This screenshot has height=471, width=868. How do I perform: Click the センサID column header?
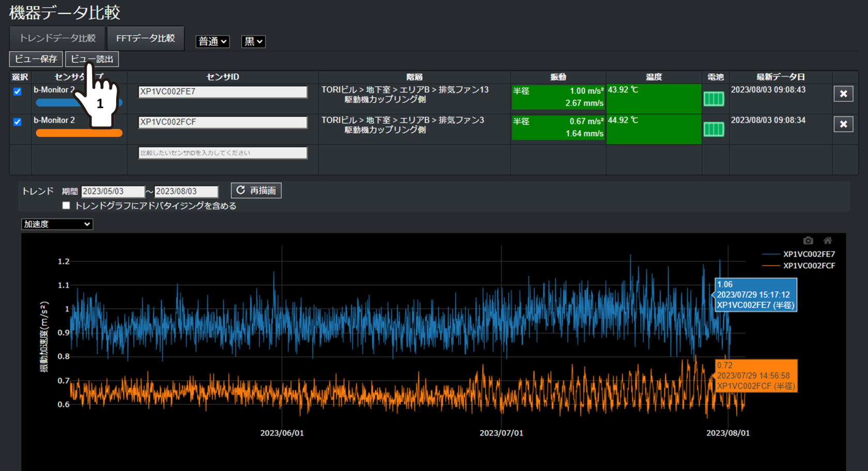[x=223, y=77]
